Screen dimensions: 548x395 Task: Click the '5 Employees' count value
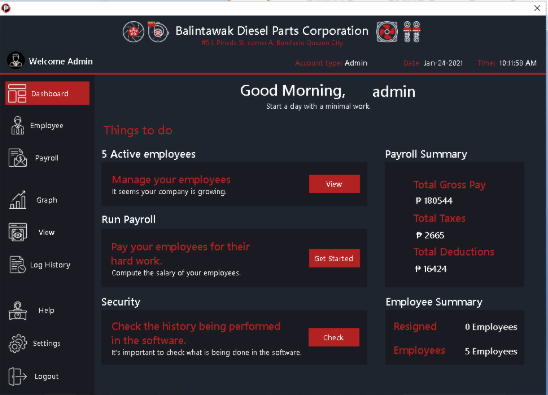[491, 352]
